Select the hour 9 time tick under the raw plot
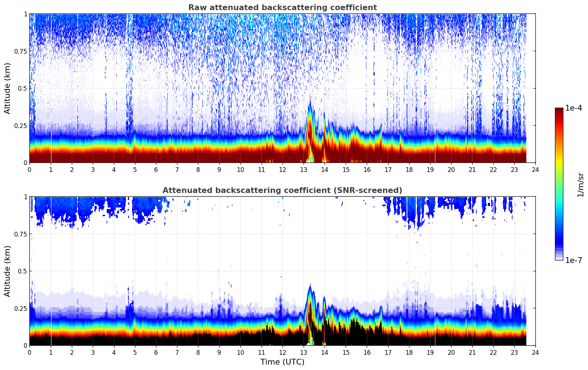The width and height of the screenshot is (588, 370). click(x=219, y=169)
